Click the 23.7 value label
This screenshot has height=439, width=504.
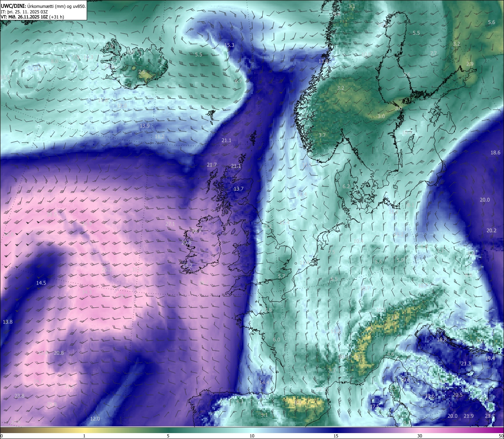click(x=489, y=416)
